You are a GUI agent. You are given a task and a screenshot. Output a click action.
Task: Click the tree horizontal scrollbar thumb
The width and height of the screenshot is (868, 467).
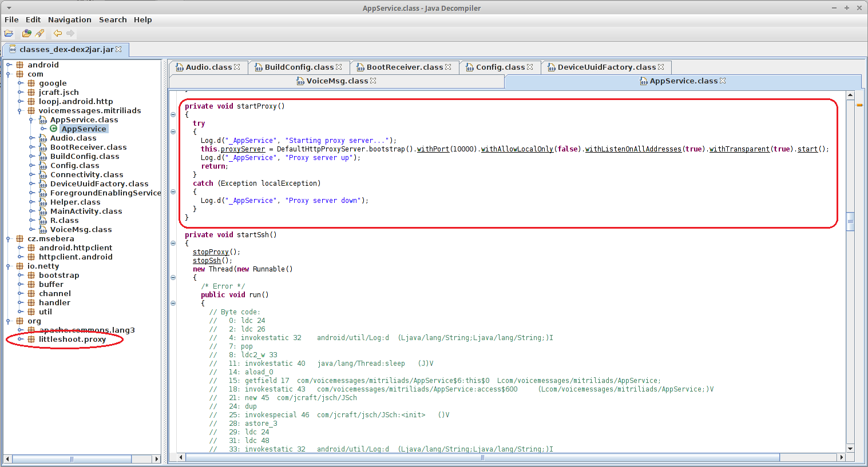pyautogui.click(x=72, y=459)
